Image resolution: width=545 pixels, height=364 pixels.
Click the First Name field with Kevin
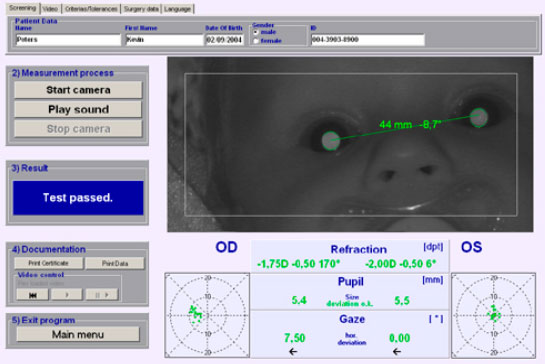164,40
